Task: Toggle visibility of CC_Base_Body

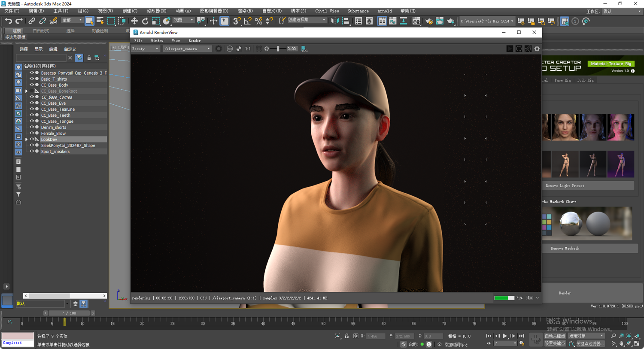Action: pos(31,85)
